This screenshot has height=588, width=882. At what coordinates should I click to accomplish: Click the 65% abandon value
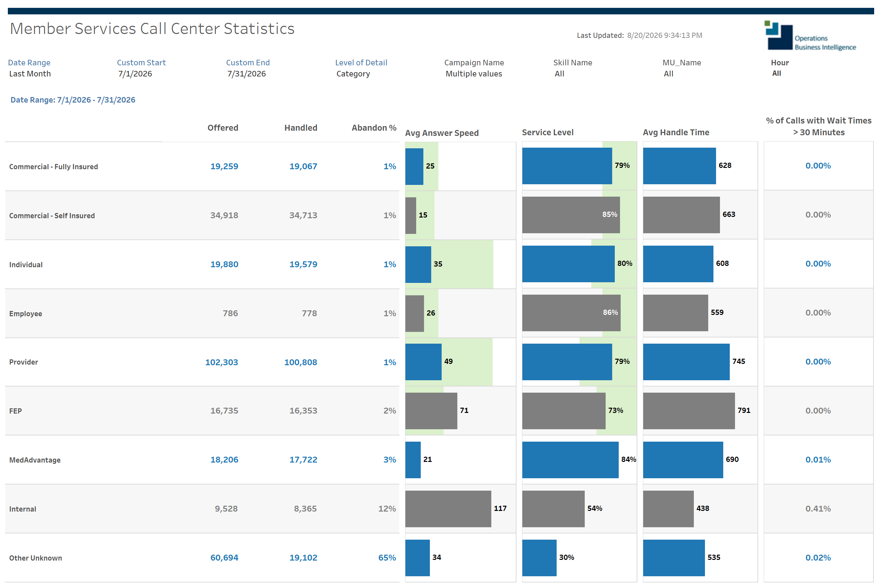[x=387, y=558]
